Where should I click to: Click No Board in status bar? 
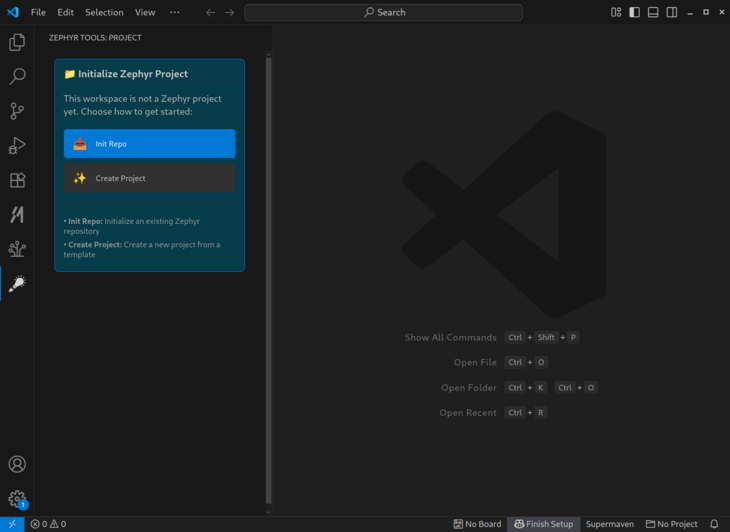[477, 524]
